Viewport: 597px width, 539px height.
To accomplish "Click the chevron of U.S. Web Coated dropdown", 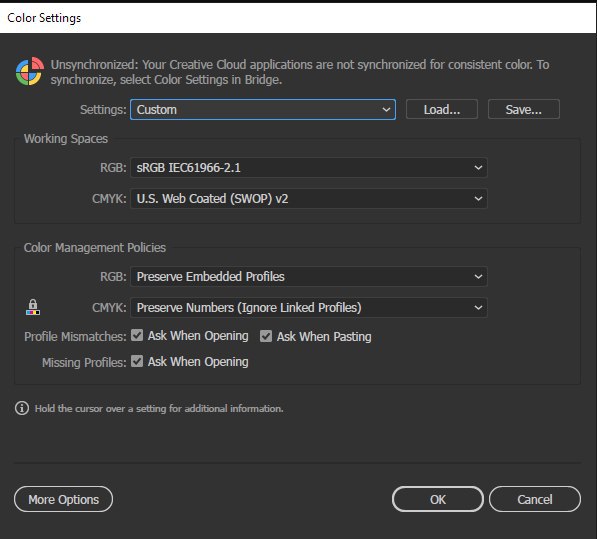I will tap(478, 198).
